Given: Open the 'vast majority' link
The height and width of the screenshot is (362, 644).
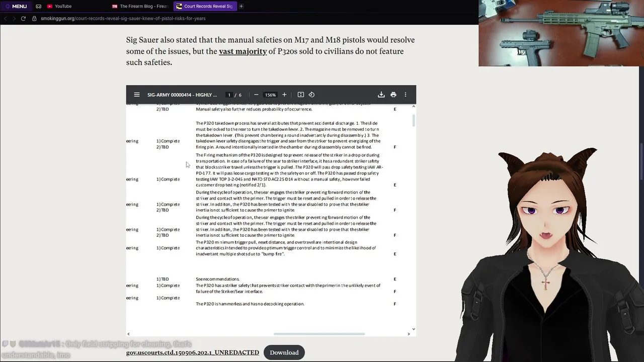Looking at the screenshot, I should click(x=243, y=51).
